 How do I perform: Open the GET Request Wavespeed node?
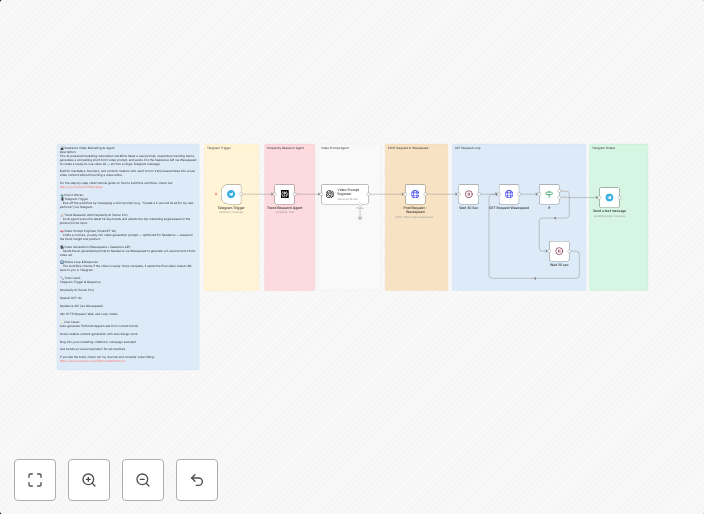[508, 194]
